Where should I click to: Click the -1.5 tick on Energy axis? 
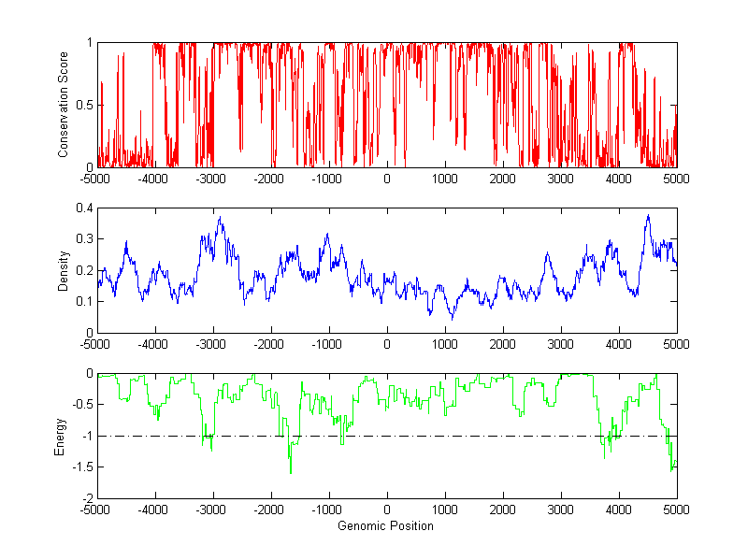click(82, 467)
